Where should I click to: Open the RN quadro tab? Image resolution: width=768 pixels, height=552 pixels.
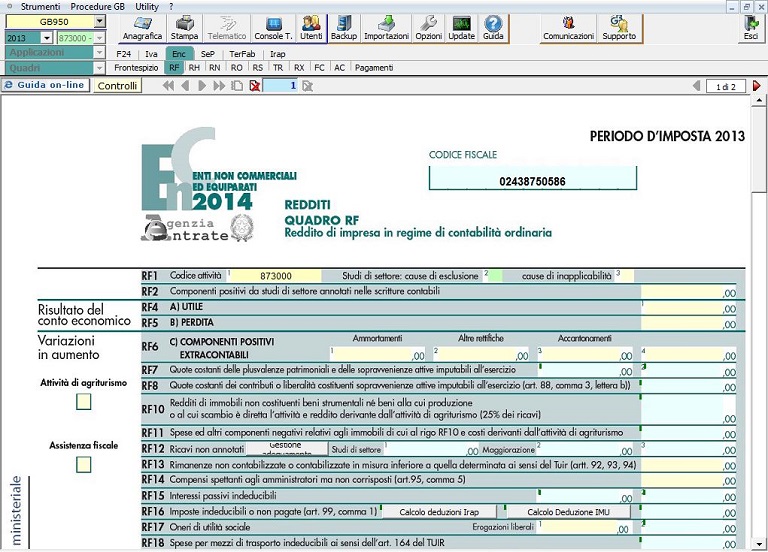pos(215,68)
